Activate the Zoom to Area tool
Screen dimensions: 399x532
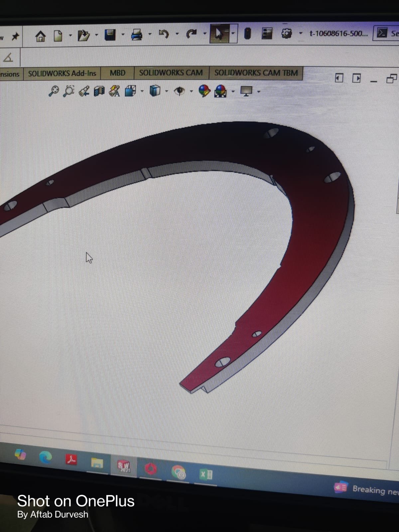tap(69, 91)
